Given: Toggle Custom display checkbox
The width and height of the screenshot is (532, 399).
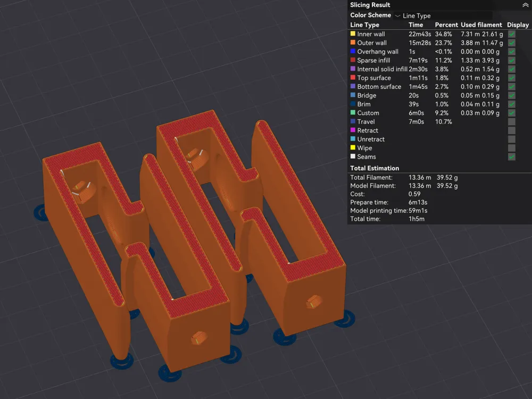Looking at the screenshot, I should 512,113.
